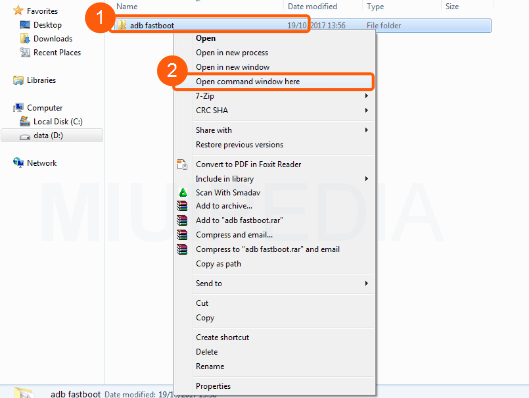Click the "File folder" type cell
This screenshot has width=529, height=398.
(384, 25)
